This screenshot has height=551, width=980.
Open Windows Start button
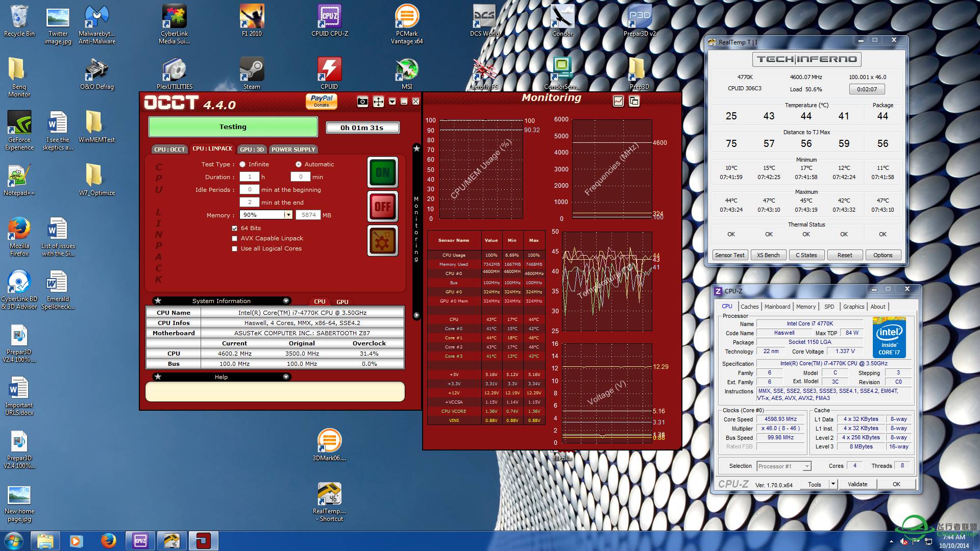13,541
